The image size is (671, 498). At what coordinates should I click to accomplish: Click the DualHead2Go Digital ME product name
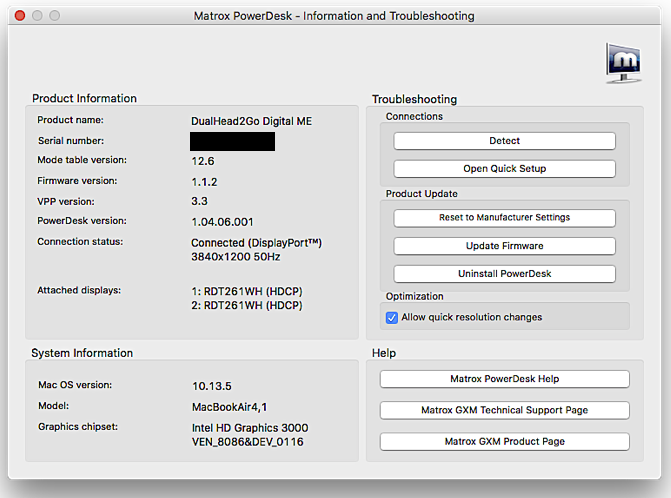[251, 122]
